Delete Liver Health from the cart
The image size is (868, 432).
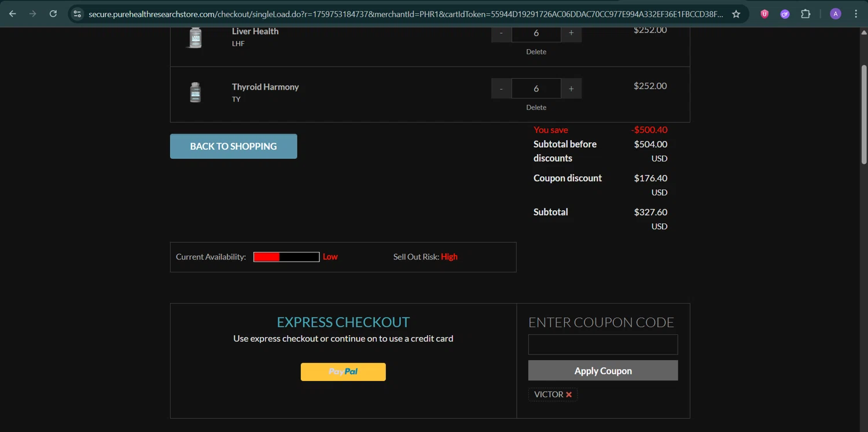coord(536,52)
